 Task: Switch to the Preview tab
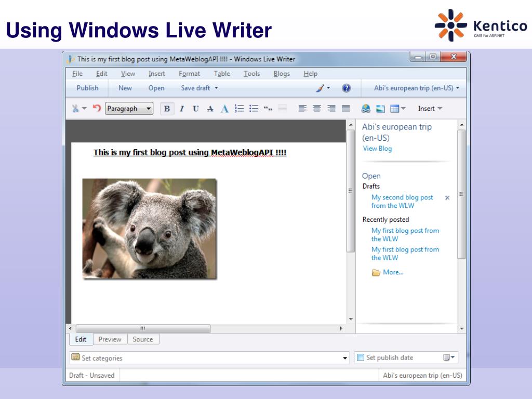(x=110, y=339)
